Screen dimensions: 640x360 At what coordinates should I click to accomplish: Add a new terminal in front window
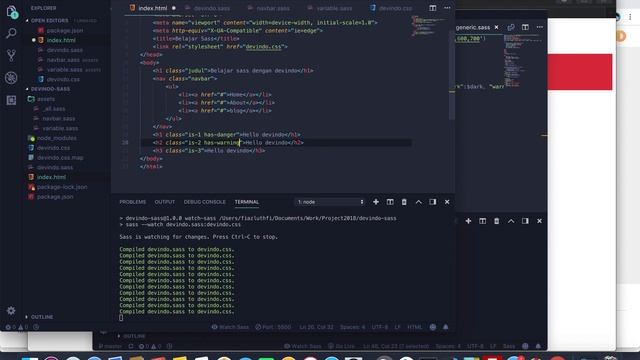(x=376, y=202)
